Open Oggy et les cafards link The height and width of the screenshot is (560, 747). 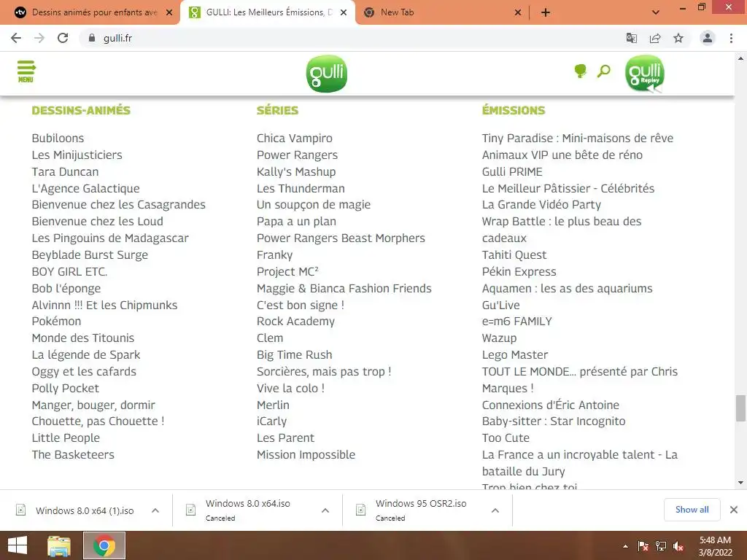coord(84,371)
